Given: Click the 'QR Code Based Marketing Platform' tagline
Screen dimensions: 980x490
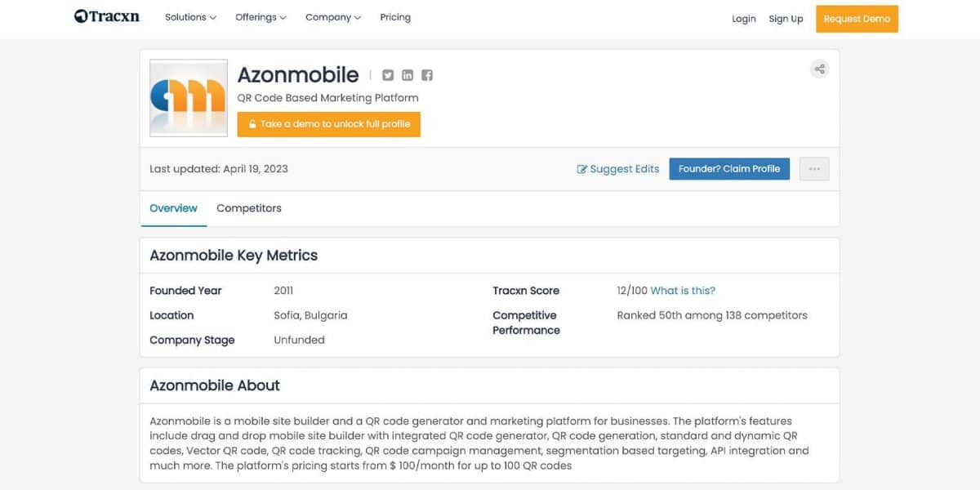Looking at the screenshot, I should click(x=327, y=98).
